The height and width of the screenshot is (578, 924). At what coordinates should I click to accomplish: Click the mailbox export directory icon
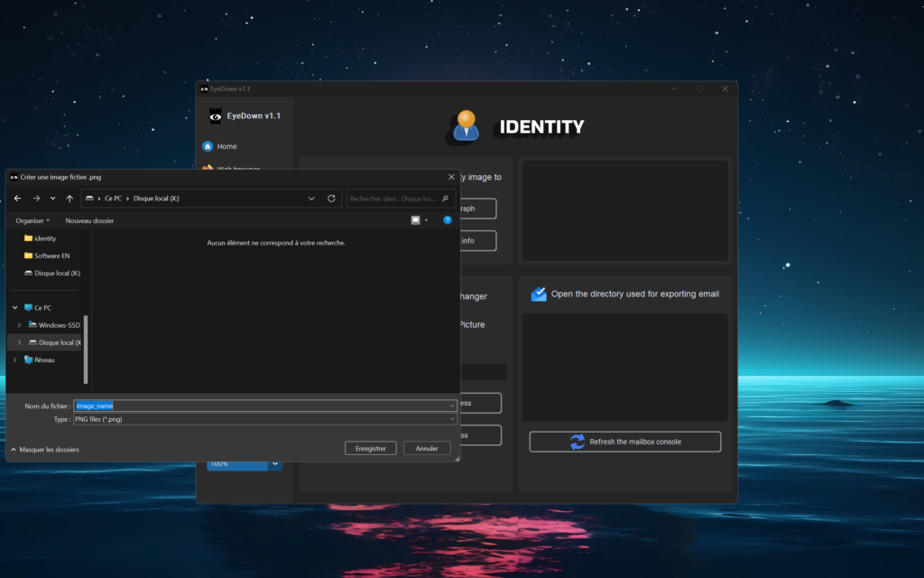[x=539, y=294]
